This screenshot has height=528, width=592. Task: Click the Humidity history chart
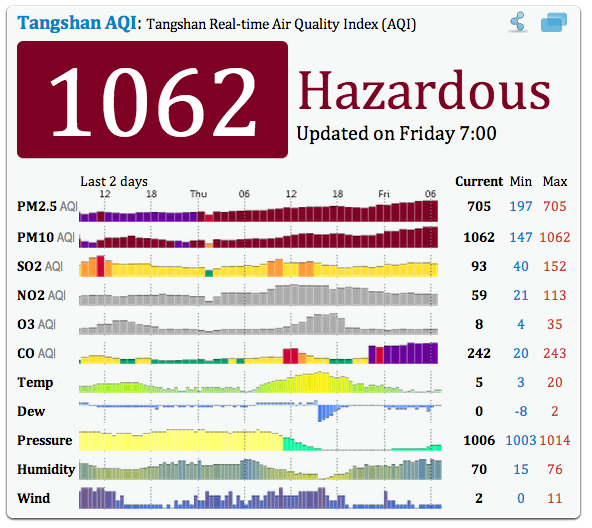260,469
